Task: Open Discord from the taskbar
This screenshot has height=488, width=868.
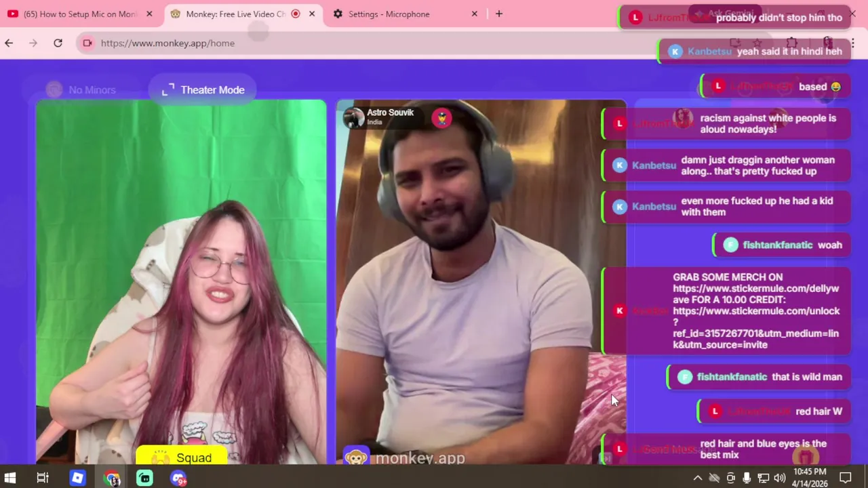Action: pyautogui.click(x=178, y=479)
